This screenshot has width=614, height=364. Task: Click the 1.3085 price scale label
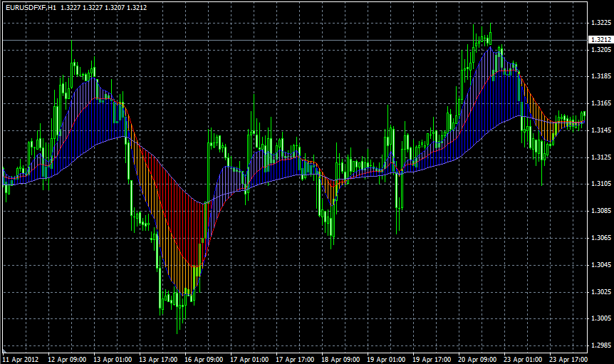601,211
